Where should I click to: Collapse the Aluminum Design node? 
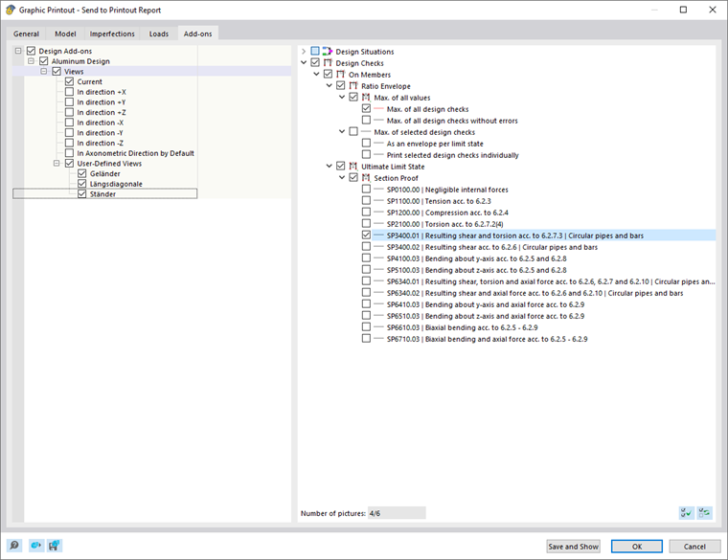[x=31, y=60]
